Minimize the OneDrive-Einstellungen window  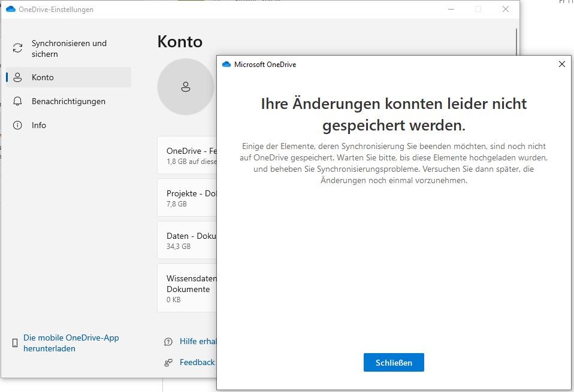tap(451, 9)
